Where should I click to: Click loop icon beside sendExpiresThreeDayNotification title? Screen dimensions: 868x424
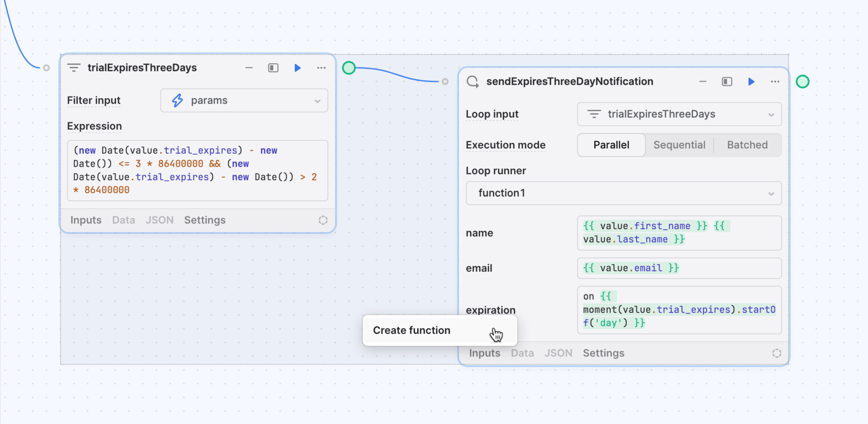click(473, 82)
